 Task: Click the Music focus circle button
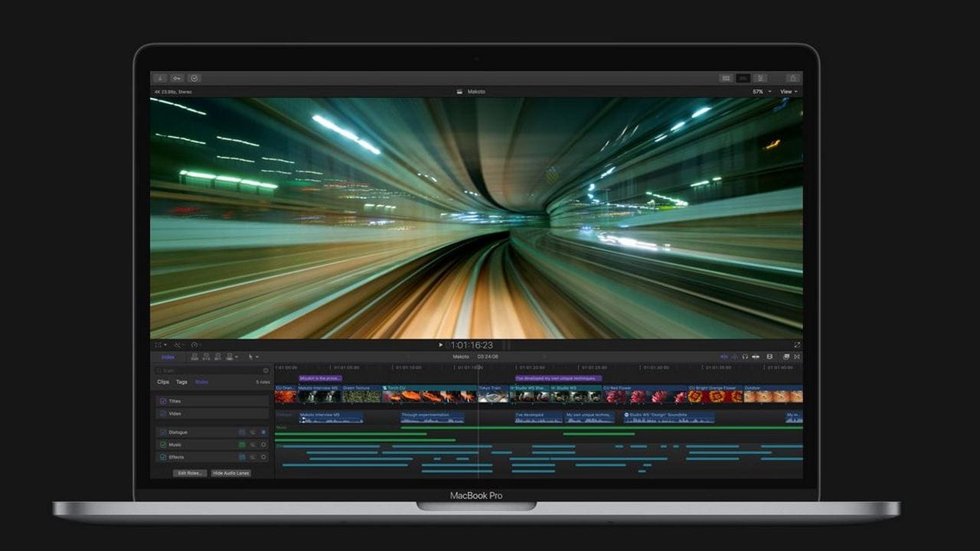click(263, 445)
